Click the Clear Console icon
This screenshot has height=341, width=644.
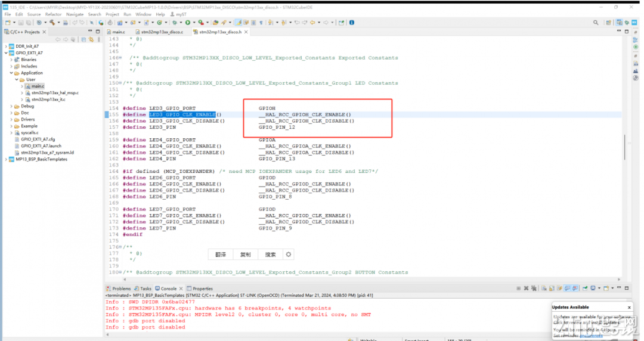544,289
